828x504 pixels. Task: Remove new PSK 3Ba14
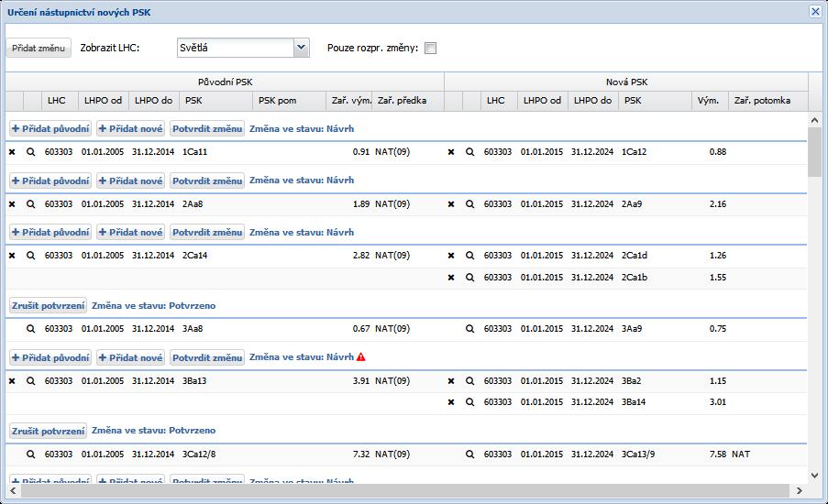[x=451, y=402]
